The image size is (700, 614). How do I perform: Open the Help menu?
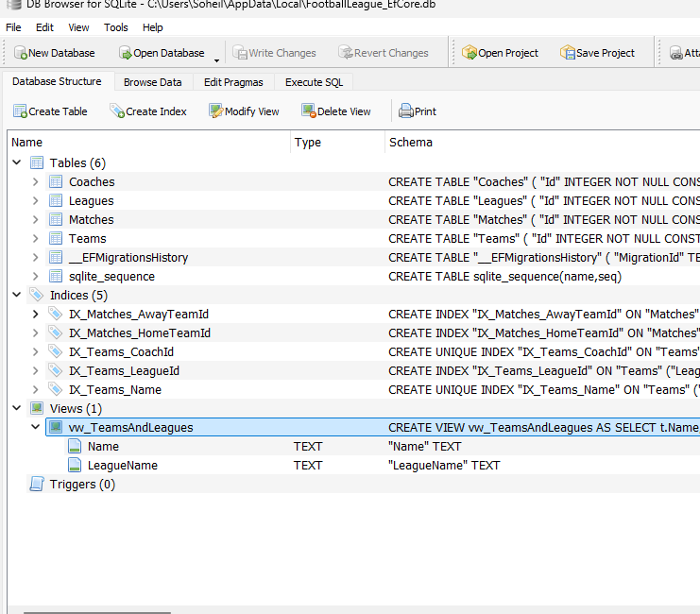[x=153, y=27]
